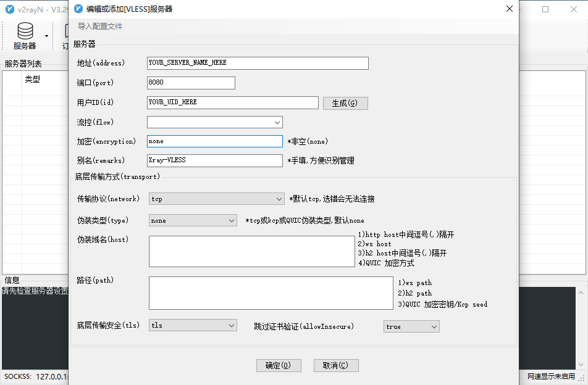Close the VLESS server dialog
The height and width of the screenshot is (385, 588).
point(509,9)
